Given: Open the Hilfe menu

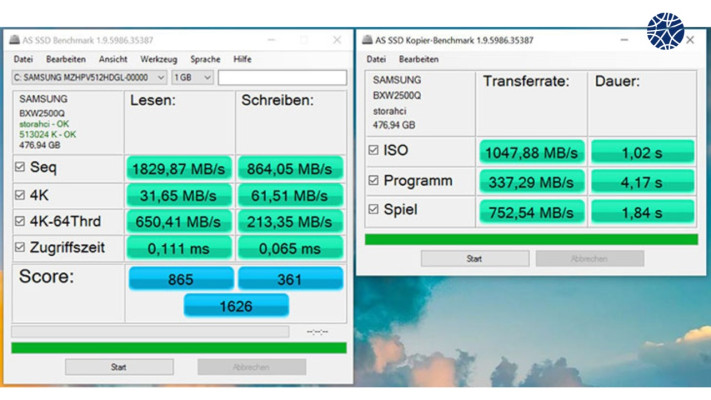Looking at the screenshot, I should 242,59.
